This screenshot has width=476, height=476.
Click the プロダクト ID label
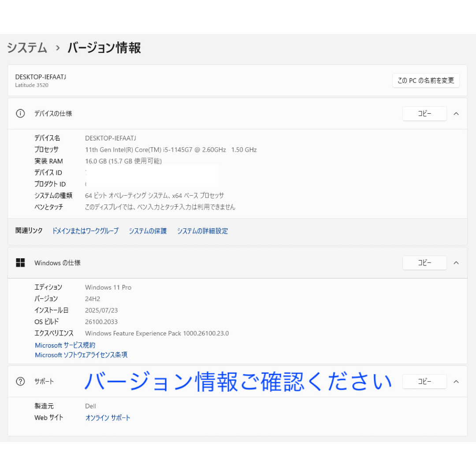click(x=50, y=184)
